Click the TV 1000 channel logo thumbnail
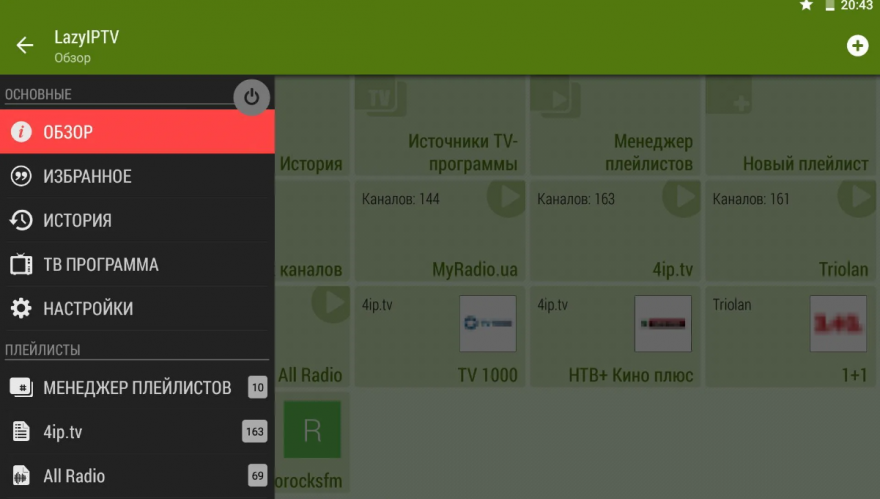This screenshot has height=499, width=880. (488, 323)
